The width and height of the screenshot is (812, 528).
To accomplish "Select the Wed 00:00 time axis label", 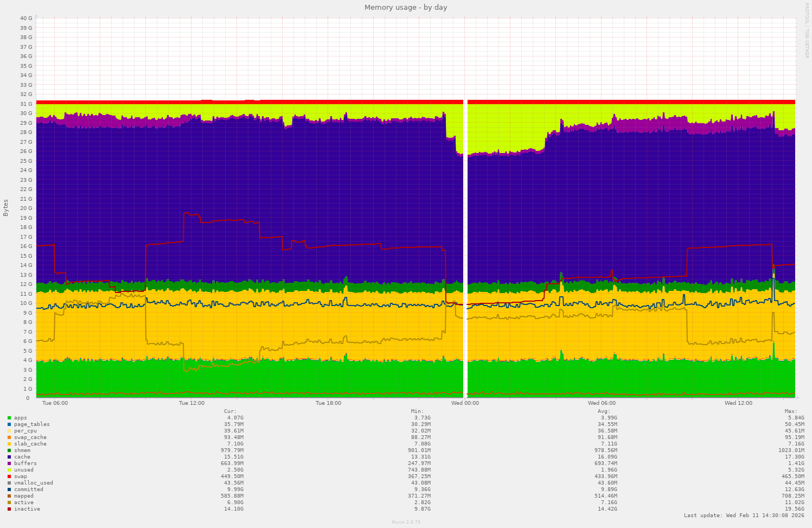I will tap(465, 403).
